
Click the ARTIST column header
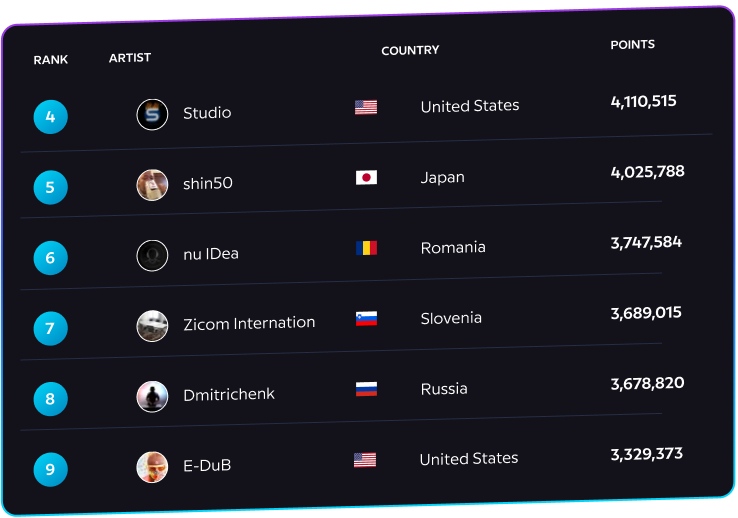[130, 58]
